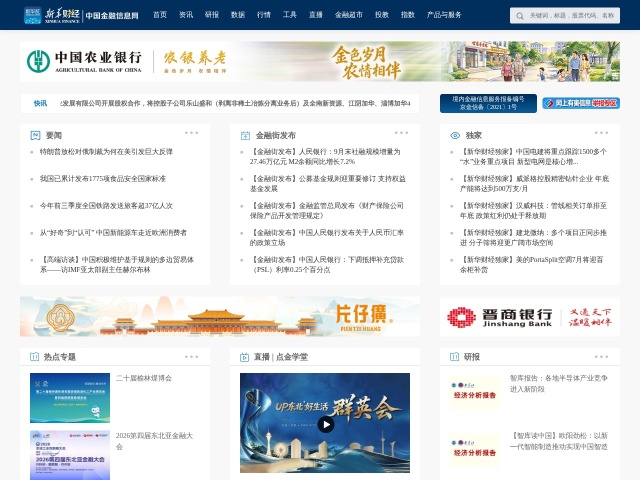Image resolution: width=640 pixels, height=480 pixels.
Task: Open article 金融监管总局发布财产保险公司
Action: 327,210
